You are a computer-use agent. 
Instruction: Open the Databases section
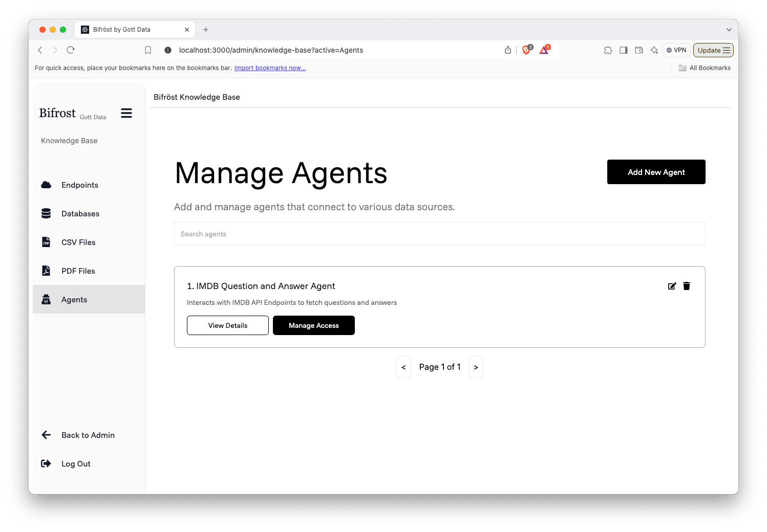80,213
